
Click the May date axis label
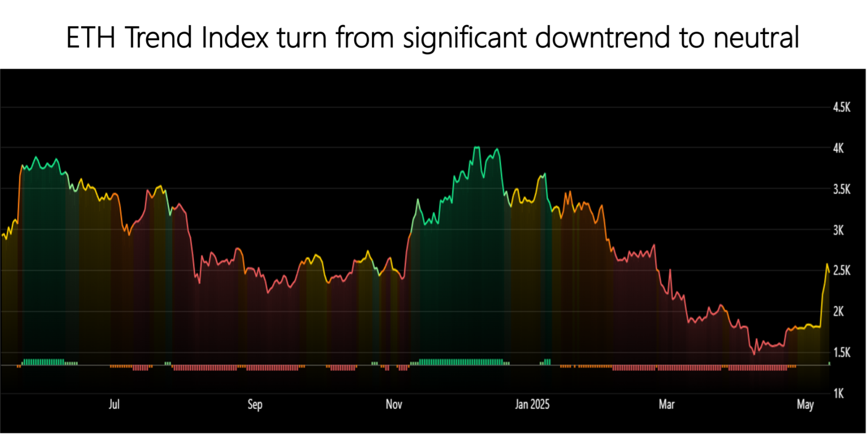coord(806,405)
